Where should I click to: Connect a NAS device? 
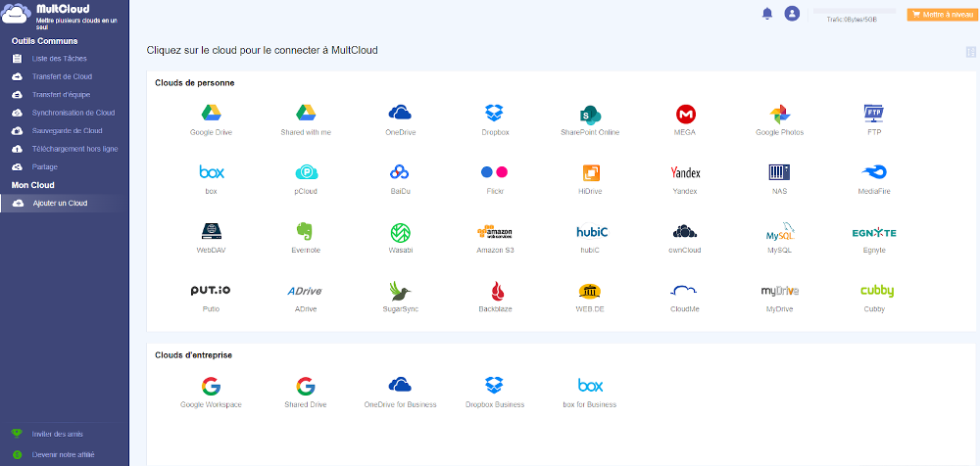point(779,178)
